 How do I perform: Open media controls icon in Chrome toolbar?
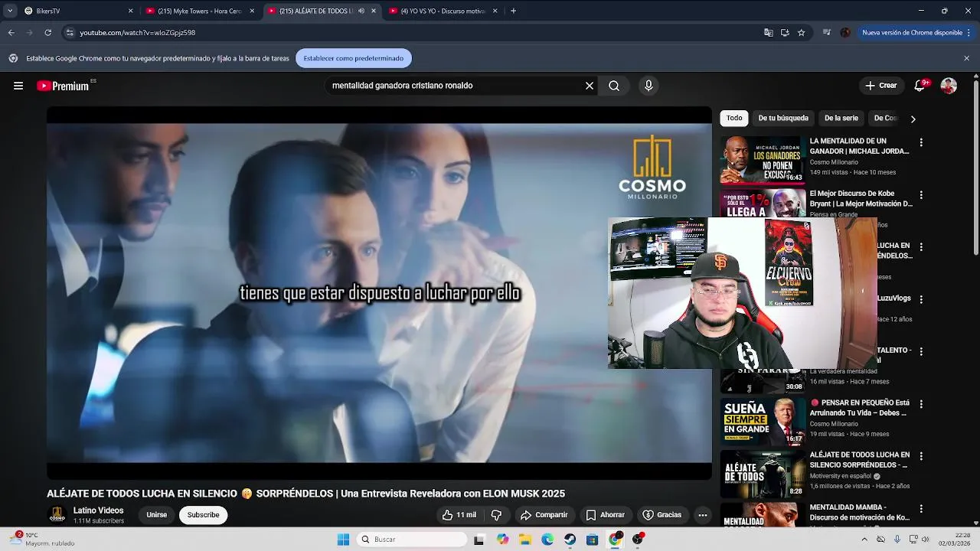(x=827, y=33)
